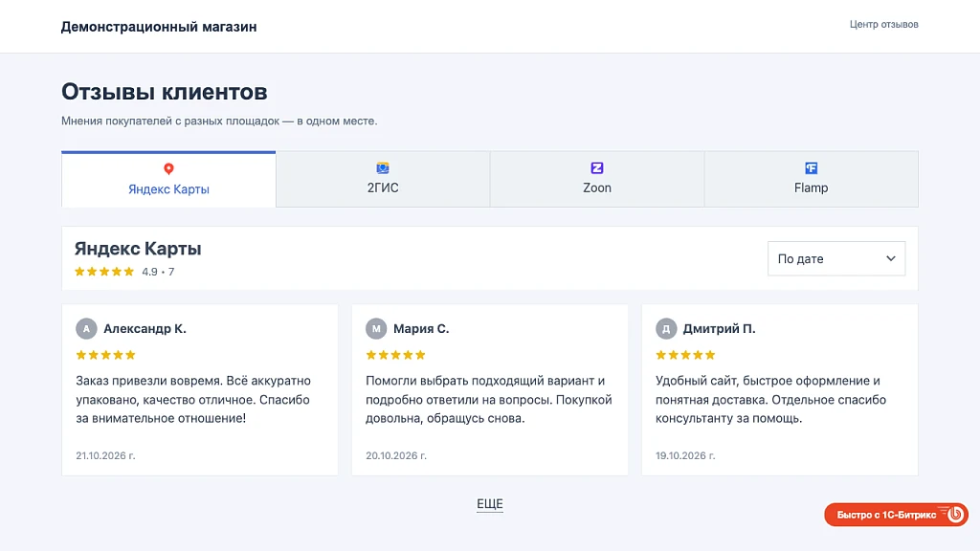Click Александр К. five-star rating
The image size is (980, 551).
coord(105,355)
